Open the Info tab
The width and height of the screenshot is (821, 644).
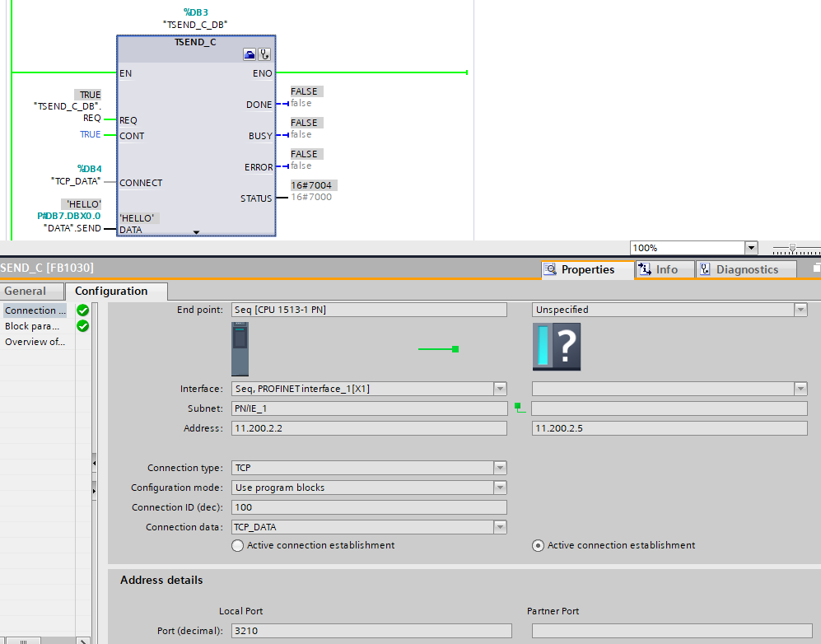(x=665, y=269)
